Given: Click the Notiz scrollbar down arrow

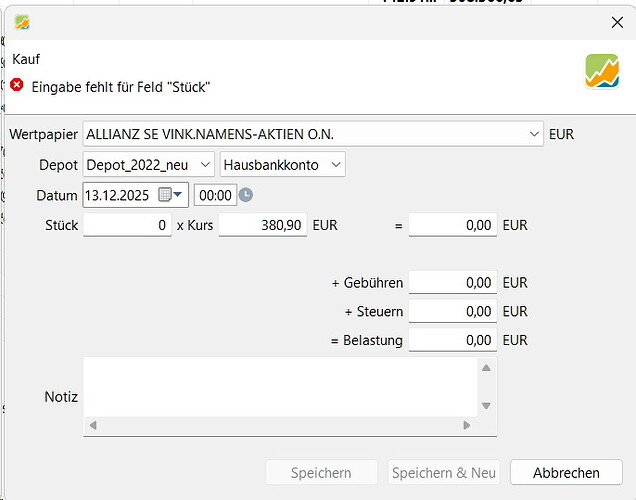Looking at the screenshot, I should (x=486, y=405).
